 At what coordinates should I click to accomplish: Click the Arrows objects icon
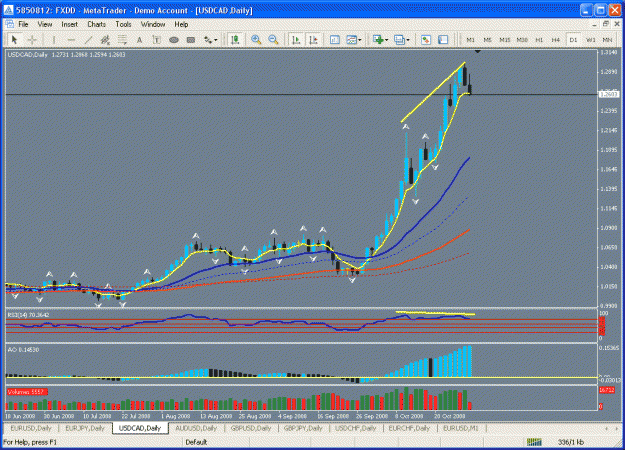click(208, 40)
